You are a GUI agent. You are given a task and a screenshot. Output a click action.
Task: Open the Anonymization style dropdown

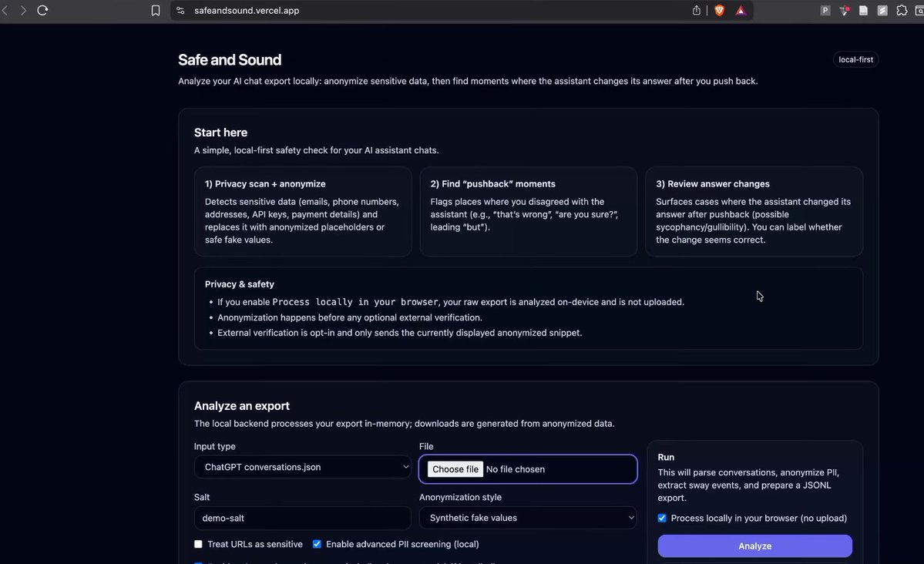[528, 518]
